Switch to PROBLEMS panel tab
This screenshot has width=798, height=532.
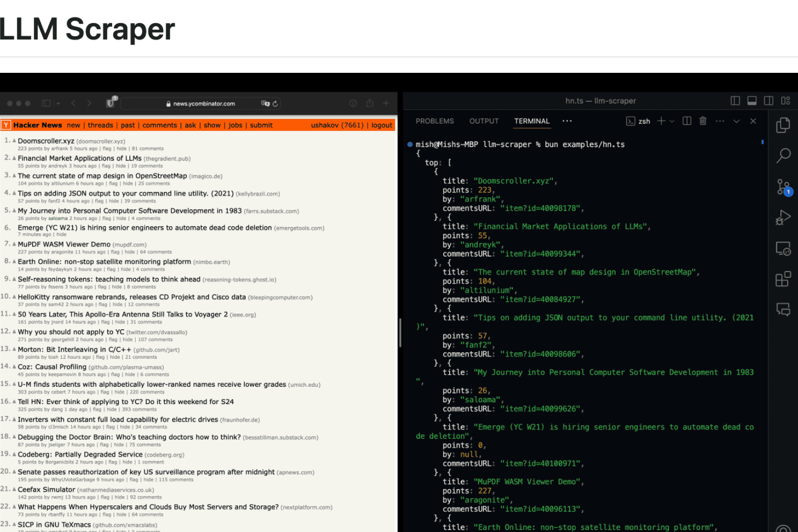tap(435, 121)
